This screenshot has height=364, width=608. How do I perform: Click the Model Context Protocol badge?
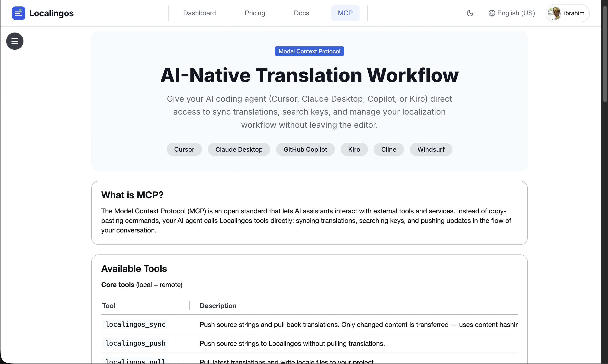pos(309,51)
